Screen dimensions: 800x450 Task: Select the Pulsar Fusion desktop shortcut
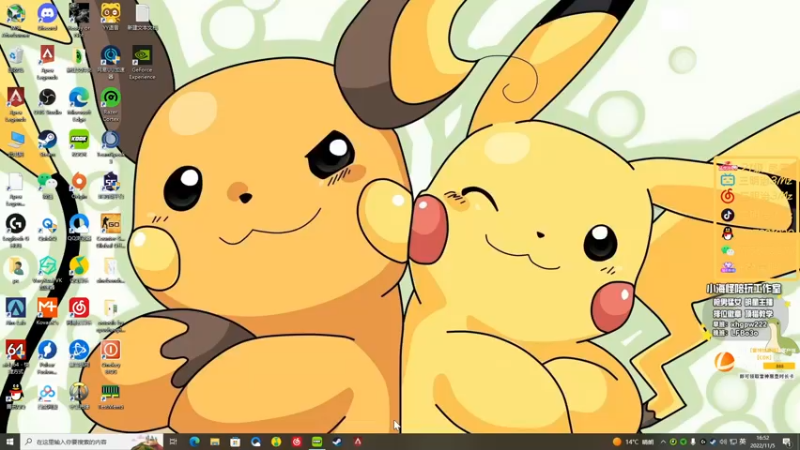pos(47,357)
